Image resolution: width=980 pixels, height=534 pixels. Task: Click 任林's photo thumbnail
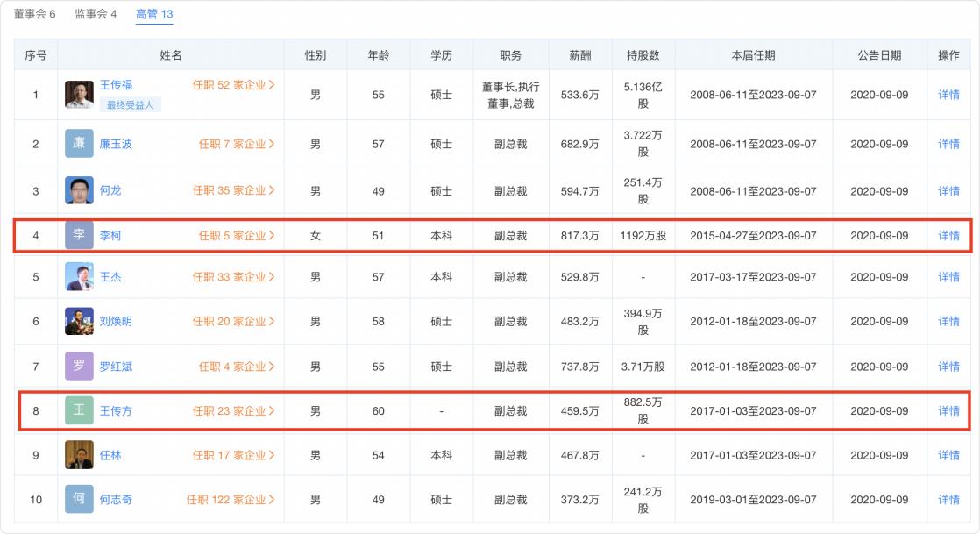(80, 453)
